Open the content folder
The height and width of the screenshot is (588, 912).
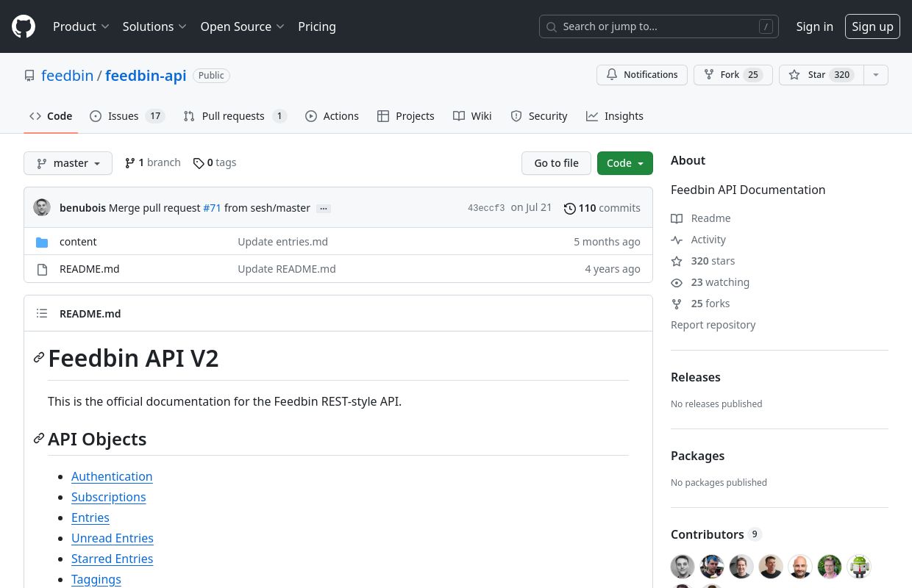point(78,242)
